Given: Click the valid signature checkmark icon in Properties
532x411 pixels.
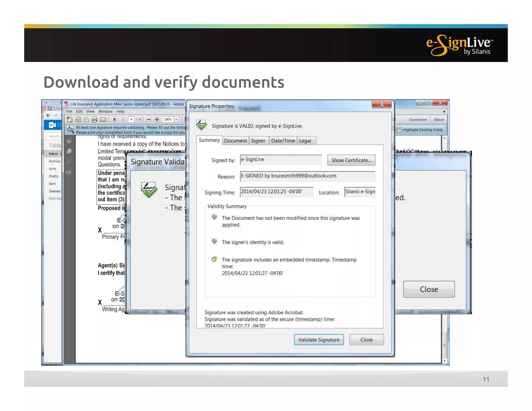Looking at the screenshot, I should coord(202,125).
